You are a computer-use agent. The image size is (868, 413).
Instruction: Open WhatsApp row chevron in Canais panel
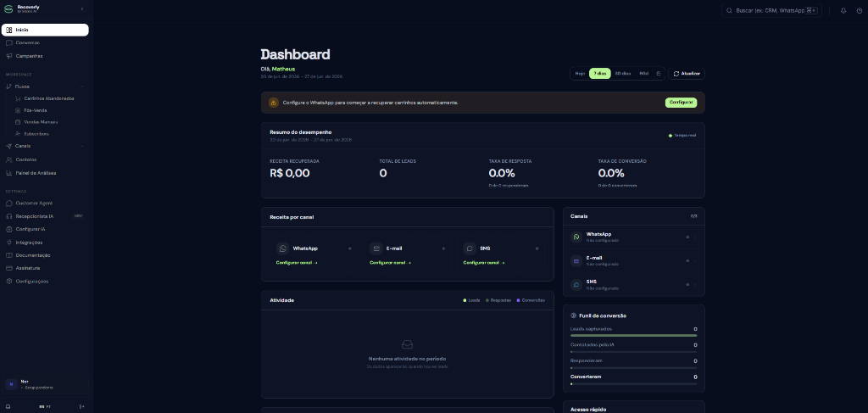point(695,237)
